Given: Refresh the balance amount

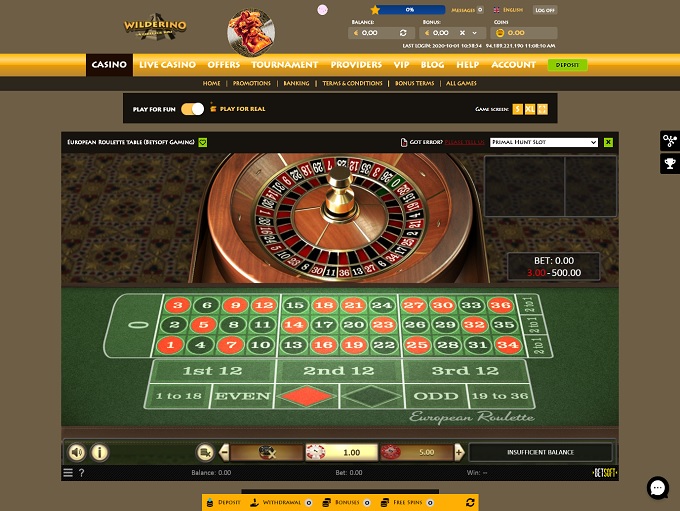Looking at the screenshot, I should (403, 33).
